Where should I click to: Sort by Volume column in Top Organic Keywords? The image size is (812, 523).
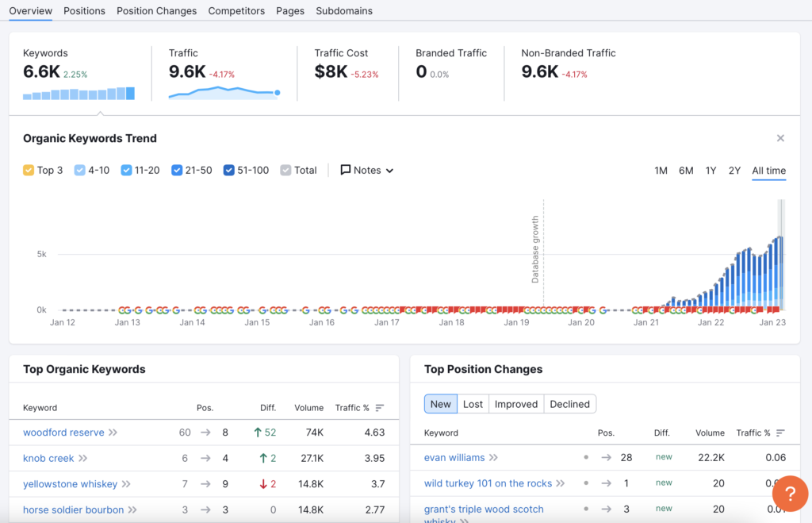pos(309,408)
